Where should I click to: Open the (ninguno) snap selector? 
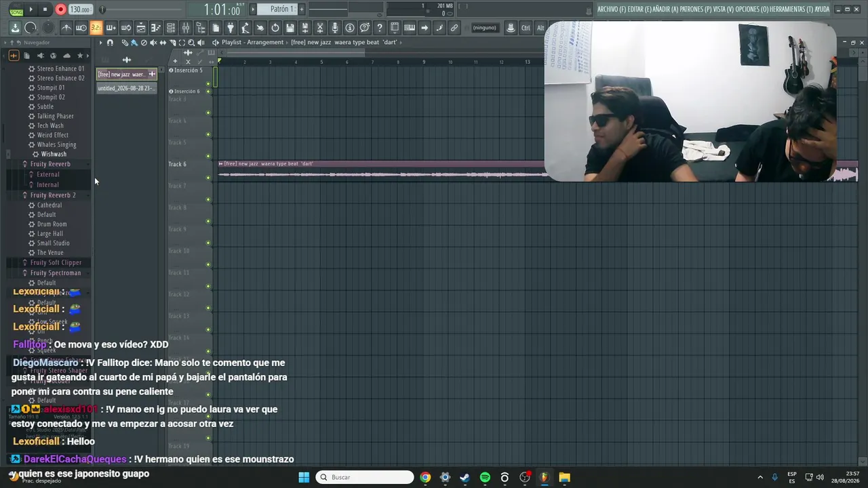pos(485,28)
